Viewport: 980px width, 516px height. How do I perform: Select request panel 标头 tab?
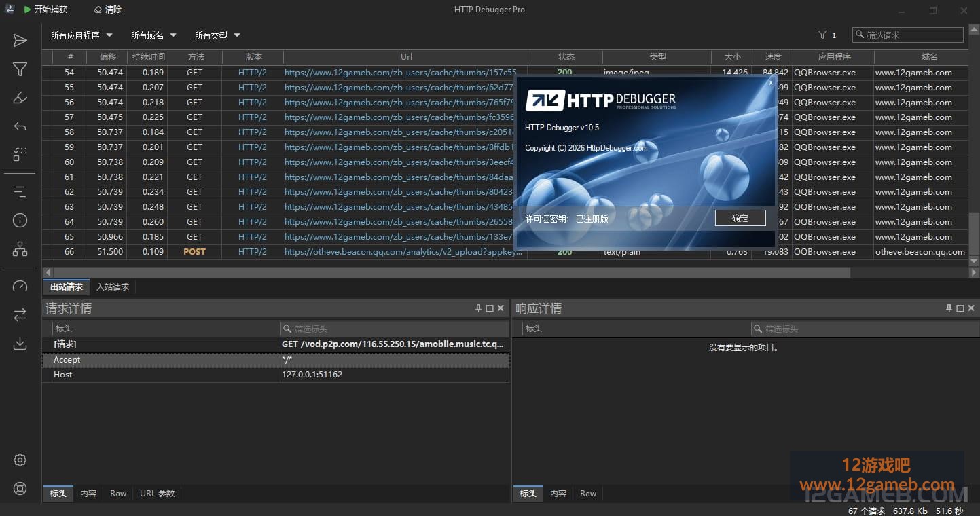(x=58, y=494)
